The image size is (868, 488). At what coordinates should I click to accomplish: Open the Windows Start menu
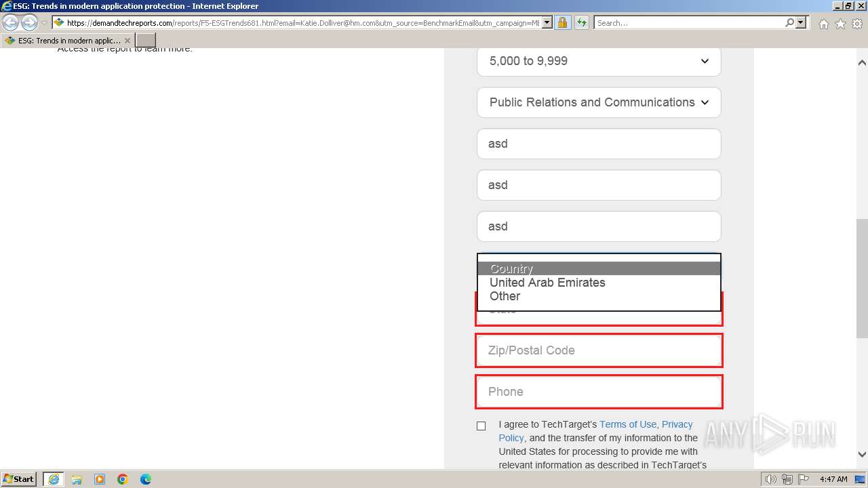[19, 479]
